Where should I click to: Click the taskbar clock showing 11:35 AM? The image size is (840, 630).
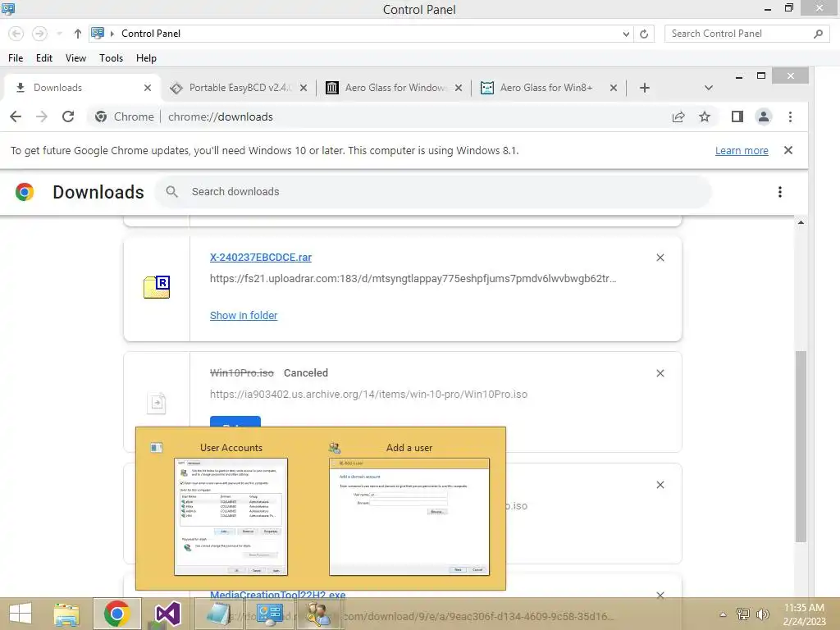pyautogui.click(x=804, y=614)
